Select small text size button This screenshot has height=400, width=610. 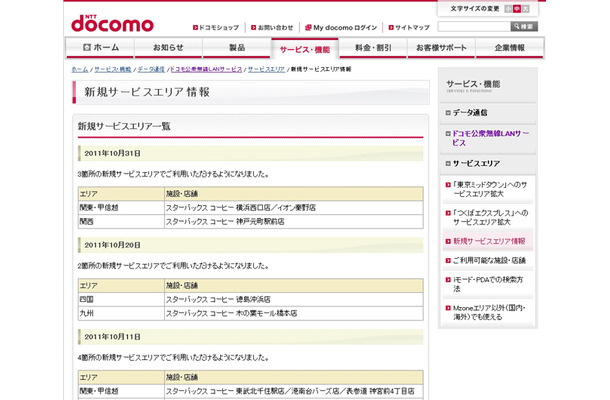point(508,9)
